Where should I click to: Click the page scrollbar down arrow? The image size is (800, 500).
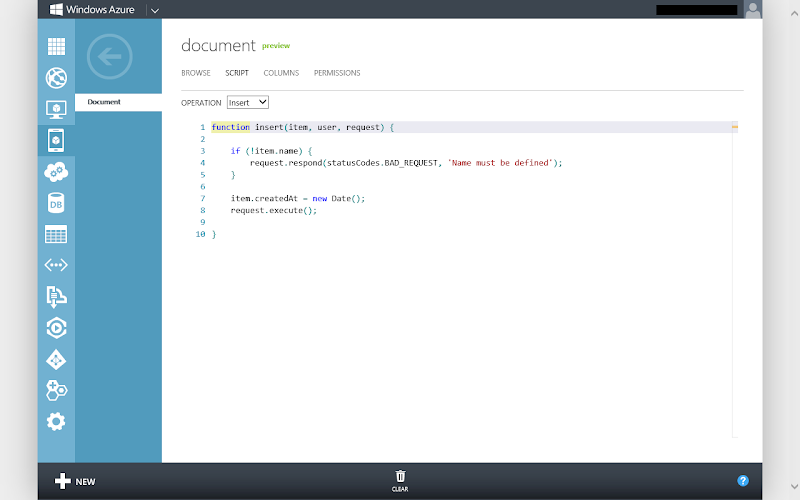point(794,487)
